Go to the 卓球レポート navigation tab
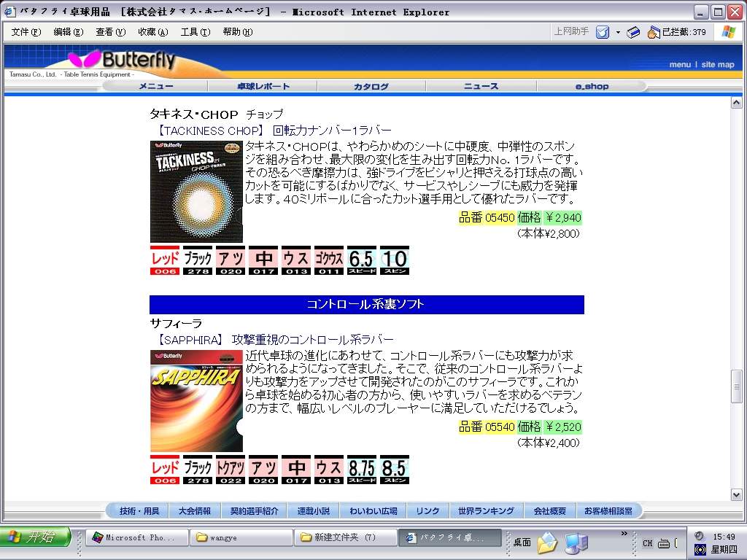The height and width of the screenshot is (560, 747). pyautogui.click(x=263, y=86)
